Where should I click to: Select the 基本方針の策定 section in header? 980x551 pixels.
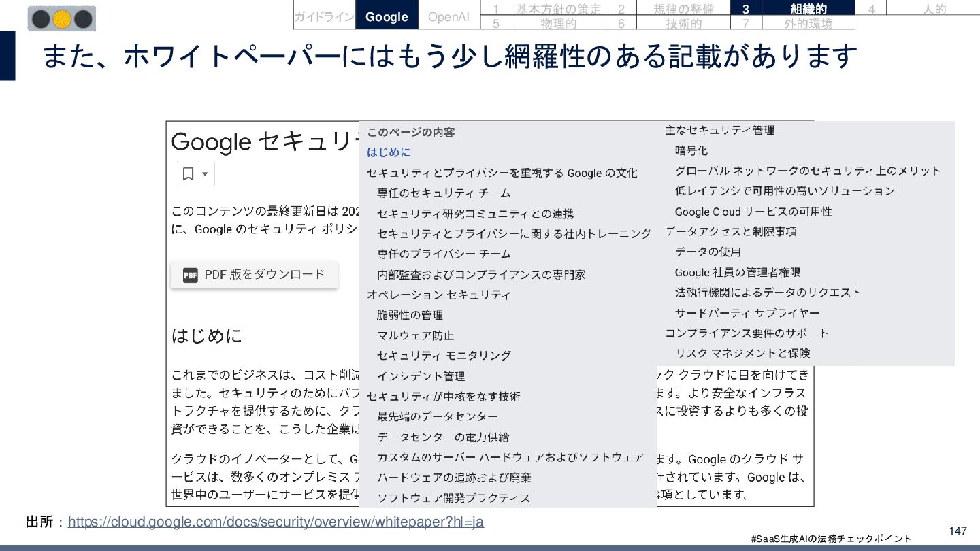point(558,9)
